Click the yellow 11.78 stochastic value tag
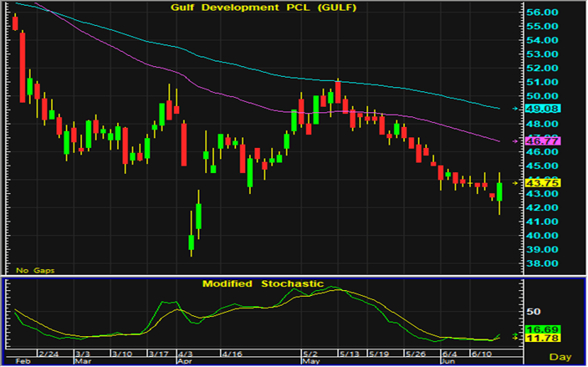 click(x=553, y=338)
